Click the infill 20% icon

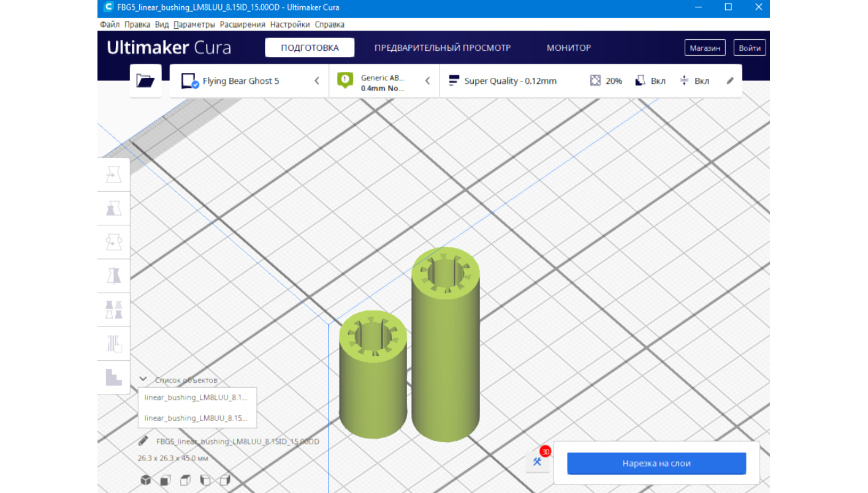click(595, 81)
